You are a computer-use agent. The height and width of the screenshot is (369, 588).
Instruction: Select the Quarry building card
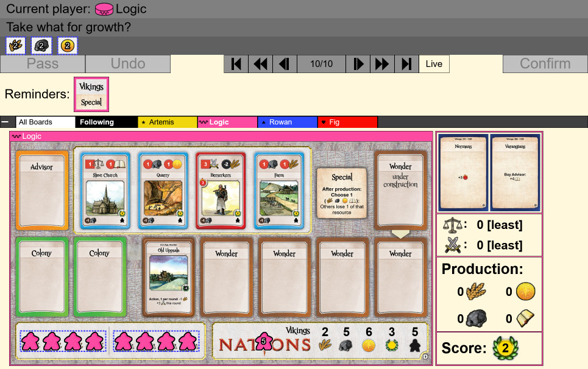click(163, 191)
